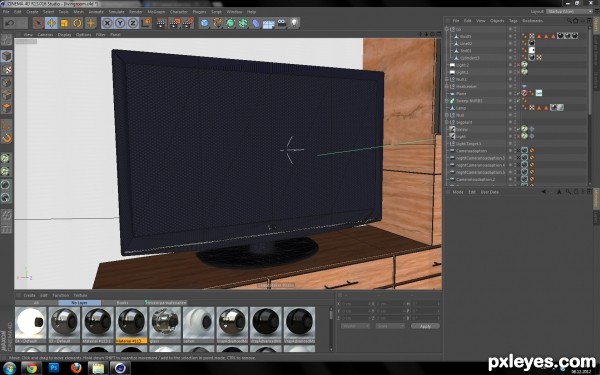
Task: Add a Light bulb object
Action: click(294, 23)
